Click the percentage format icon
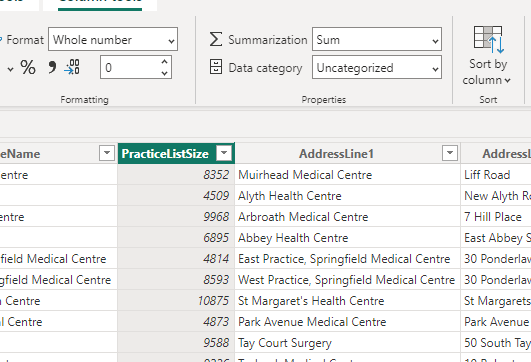The image size is (531, 362). pyautogui.click(x=28, y=67)
